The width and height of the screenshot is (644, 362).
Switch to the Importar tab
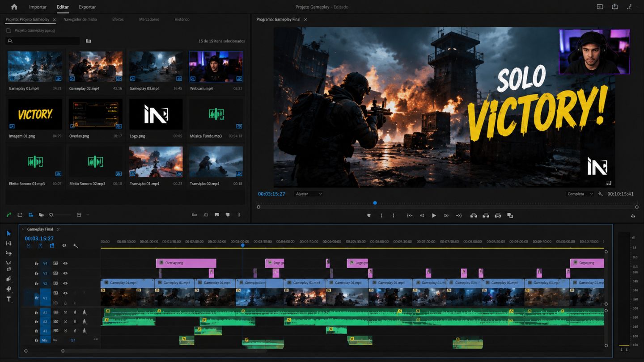[38, 7]
